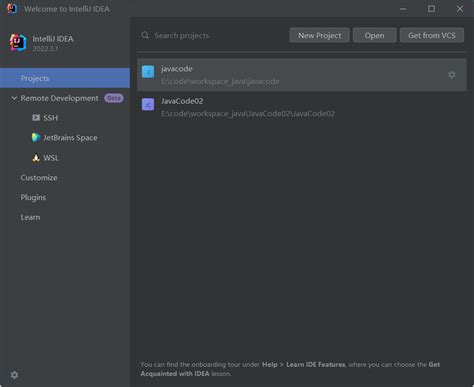Viewport: 474px width, 387px height.
Task: Click the JetBrains Space logo icon
Action: (36, 137)
